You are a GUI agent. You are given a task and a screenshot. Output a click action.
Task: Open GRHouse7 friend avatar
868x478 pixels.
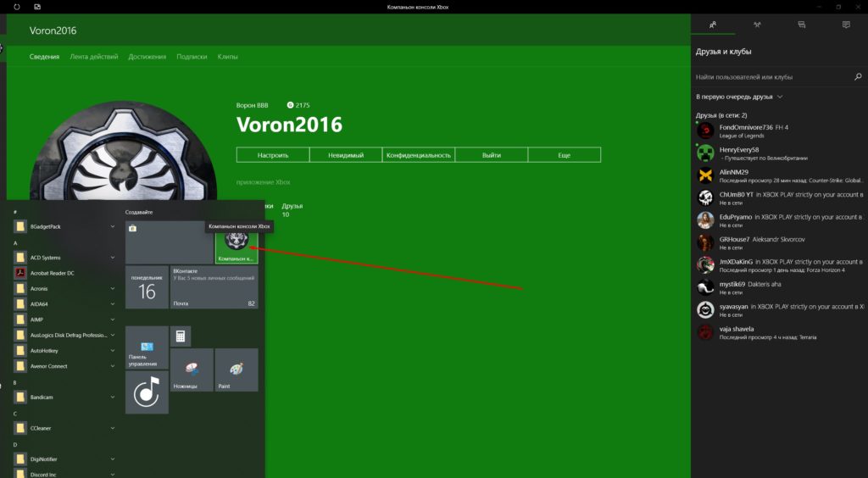coord(705,243)
